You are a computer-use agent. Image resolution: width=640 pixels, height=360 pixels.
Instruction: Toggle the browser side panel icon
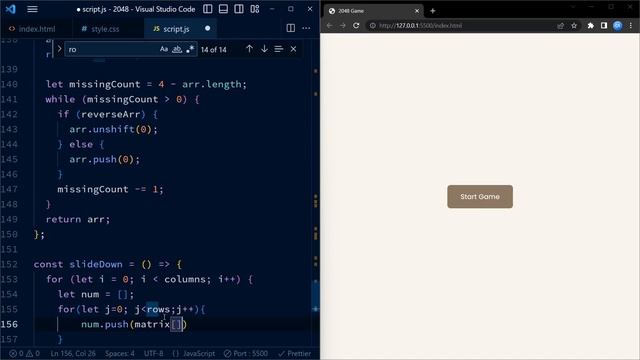coord(604,26)
